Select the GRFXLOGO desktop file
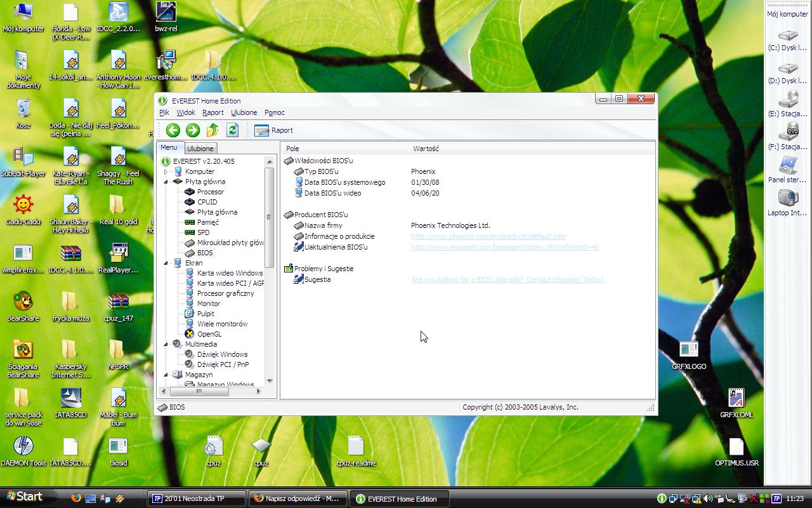The image size is (812, 508). pos(689,355)
